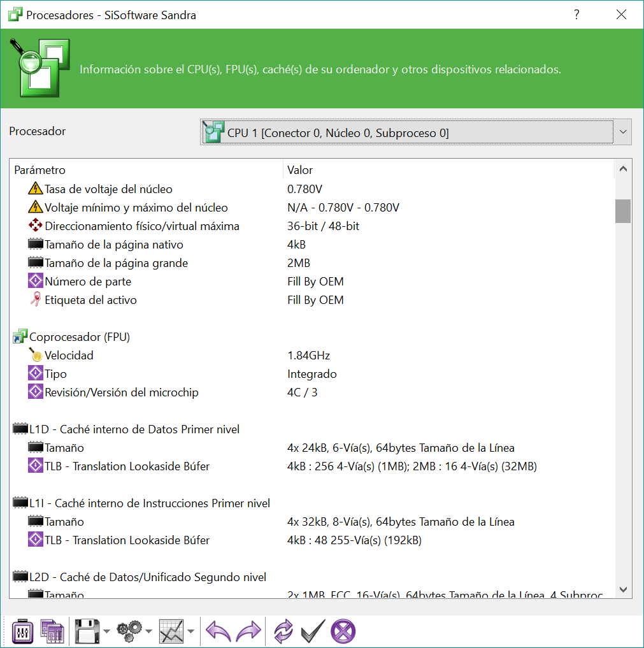Click the forward arrow icon
Image resolution: width=644 pixels, height=648 pixels.
click(x=248, y=631)
